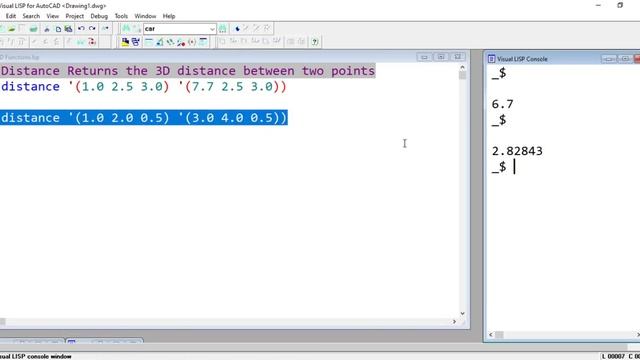
Task: Click the Step Into debug icon
Action: pos(2,42)
